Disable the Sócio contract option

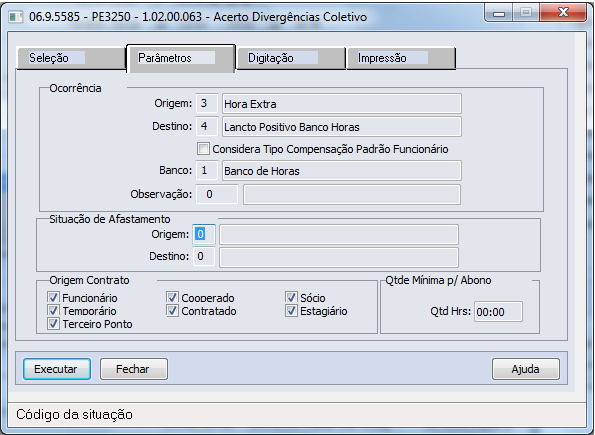pos(291,297)
